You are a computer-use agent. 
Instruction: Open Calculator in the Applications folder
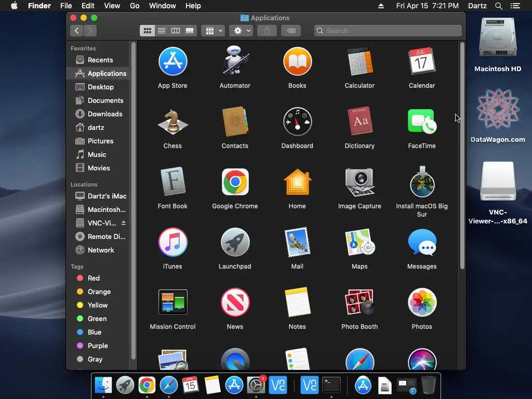coord(360,61)
